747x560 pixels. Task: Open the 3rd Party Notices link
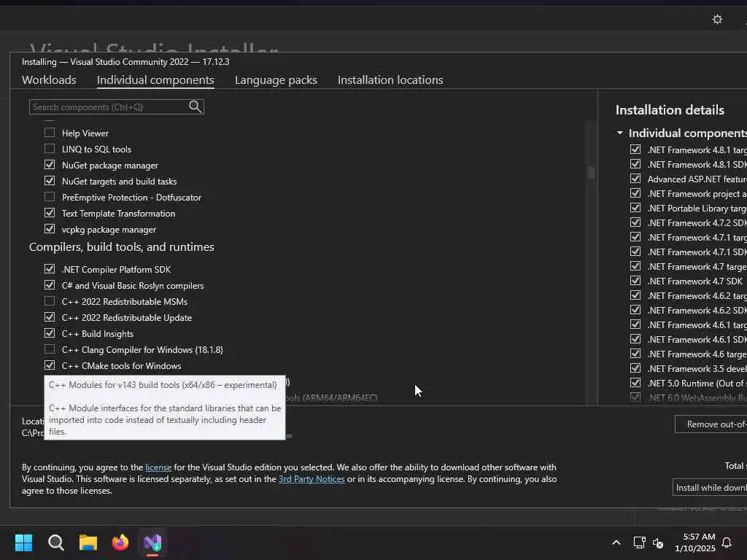(311, 479)
